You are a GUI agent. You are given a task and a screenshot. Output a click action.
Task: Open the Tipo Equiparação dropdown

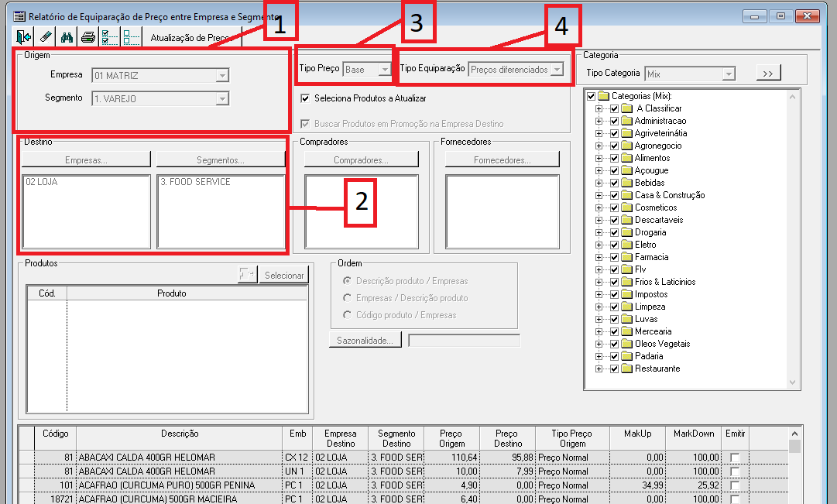(x=557, y=70)
